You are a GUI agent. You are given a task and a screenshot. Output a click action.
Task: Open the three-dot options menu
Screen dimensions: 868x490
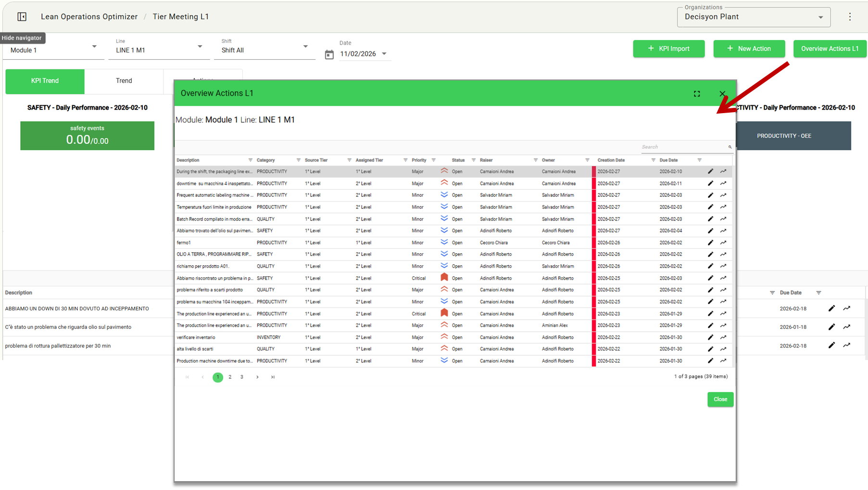pyautogui.click(x=850, y=17)
